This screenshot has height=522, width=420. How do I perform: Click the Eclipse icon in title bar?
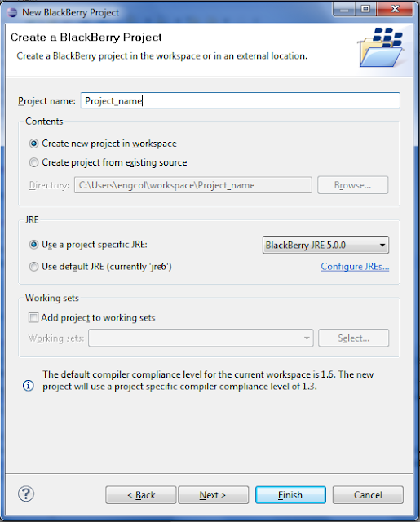tap(12, 12)
